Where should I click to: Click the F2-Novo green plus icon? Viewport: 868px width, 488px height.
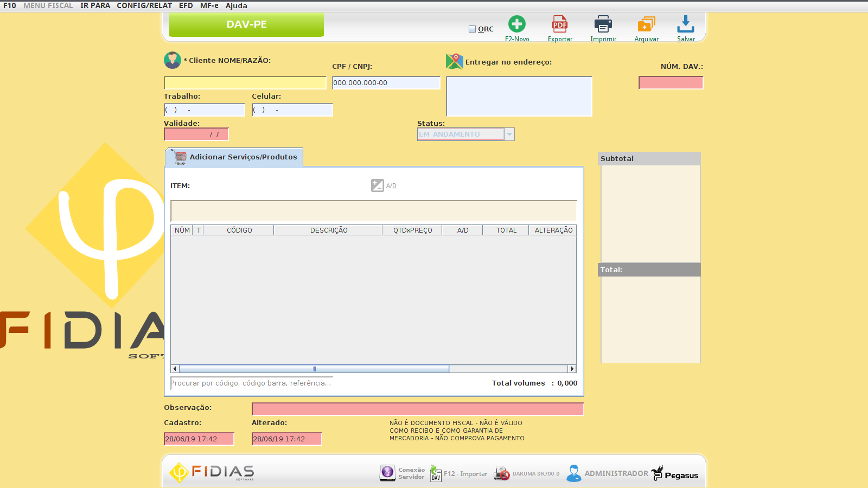(516, 24)
